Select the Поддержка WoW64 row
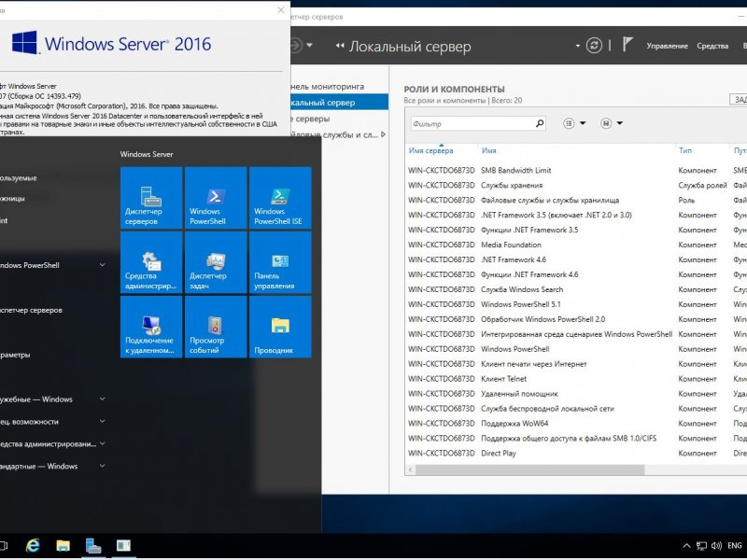Viewport: 747px width, 560px height. [x=576, y=424]
